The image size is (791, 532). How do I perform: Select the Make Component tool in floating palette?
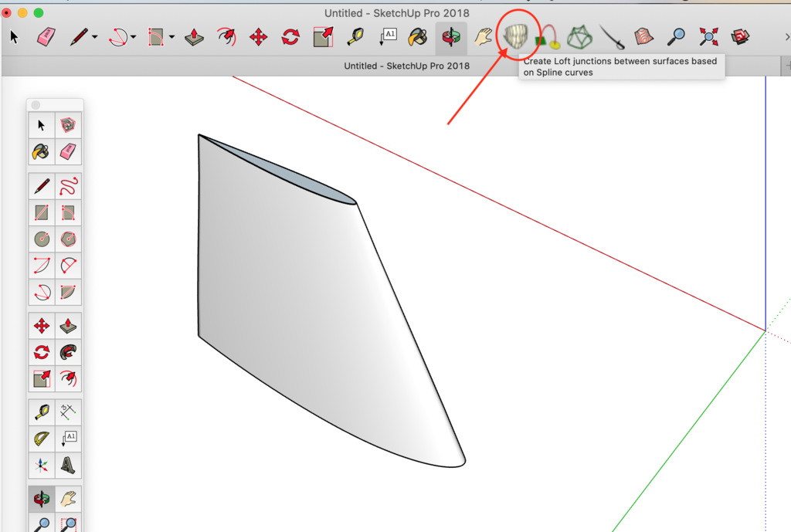68,125
